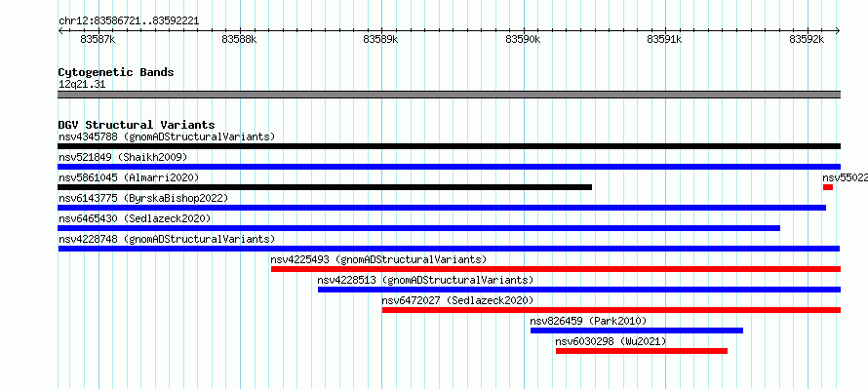Click the DGV Structural Variants track title
868x389 pixels.
click(x=137, y=125)
